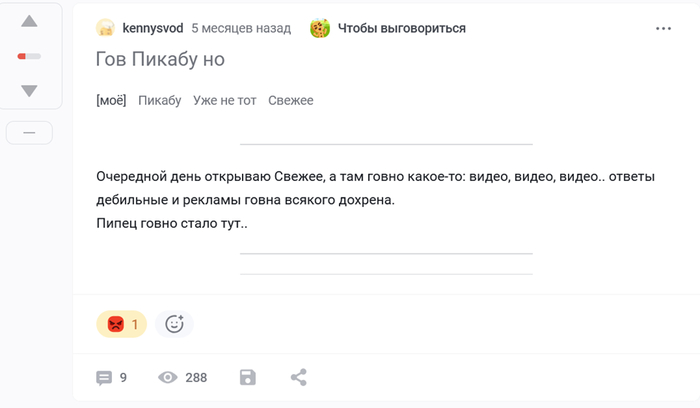Screen dimensions: 700x408
Task: Open the "Чтобы выговориться" community
Action: (x=402, y=28)
